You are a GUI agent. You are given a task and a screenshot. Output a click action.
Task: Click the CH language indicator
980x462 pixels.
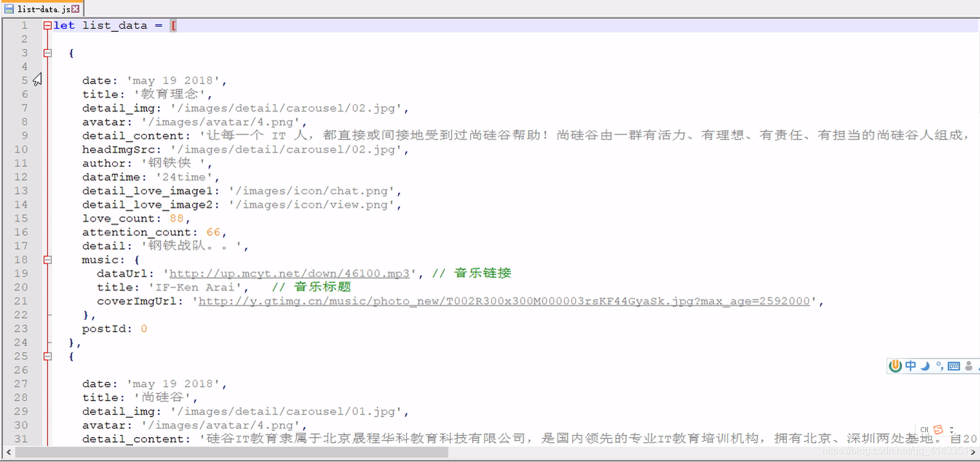[x=925, y=430]
